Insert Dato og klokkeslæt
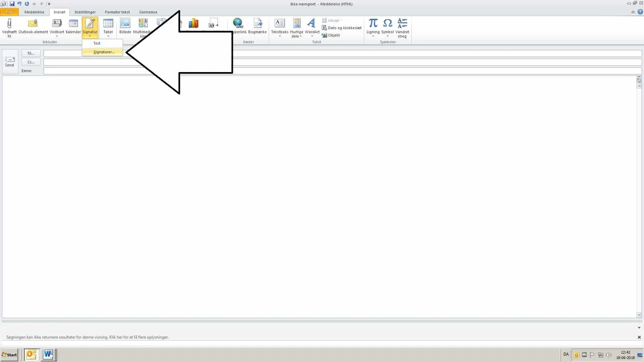 [341, 28]
